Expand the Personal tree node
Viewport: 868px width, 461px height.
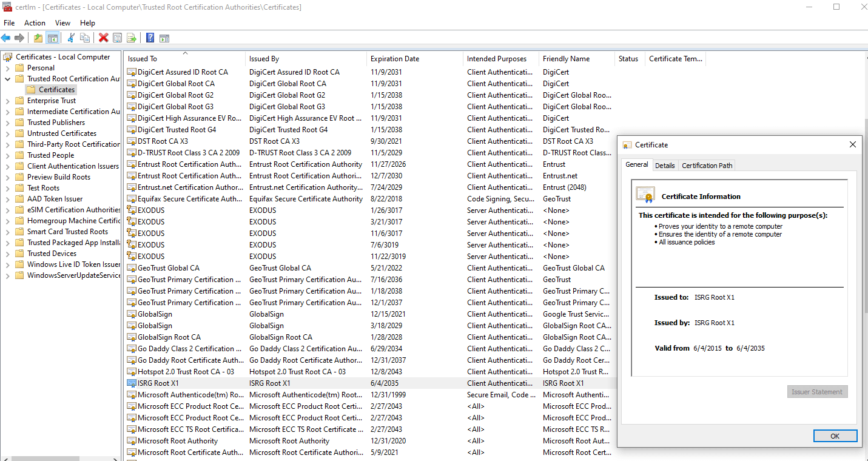point(7,68)
